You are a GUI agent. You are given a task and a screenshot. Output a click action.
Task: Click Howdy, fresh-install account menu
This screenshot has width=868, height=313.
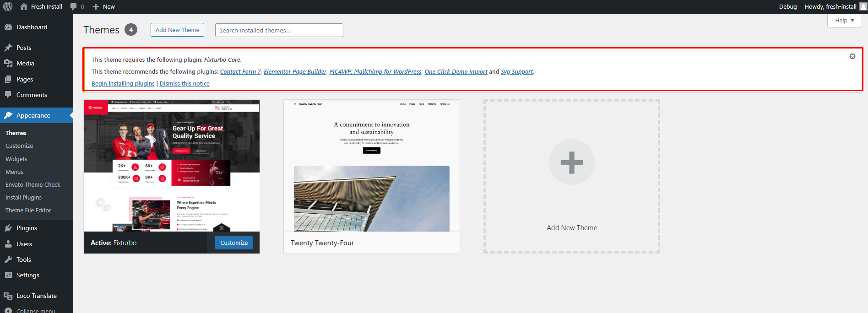(835, 6)
